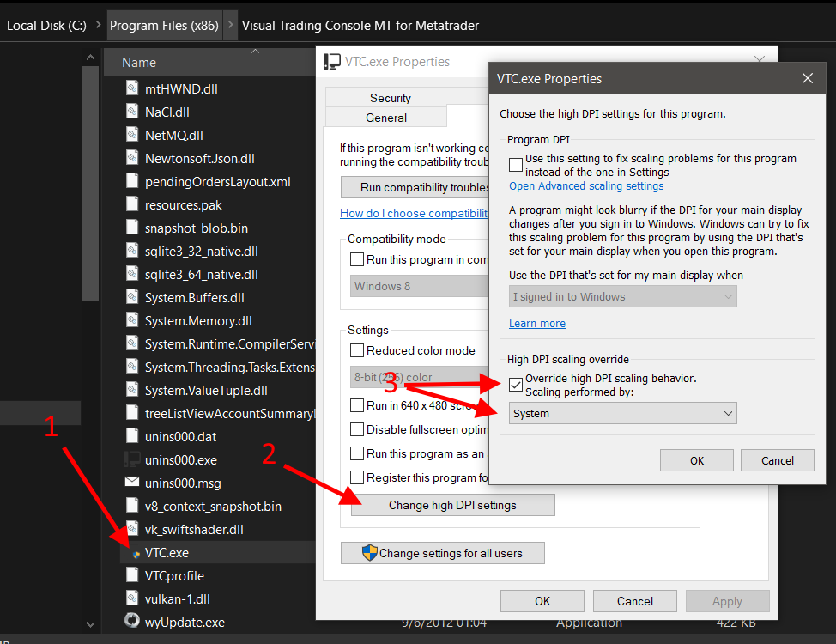
Task: Expand chevron after Local Disk (C:) breadcrumb
Action: point(98,25)
